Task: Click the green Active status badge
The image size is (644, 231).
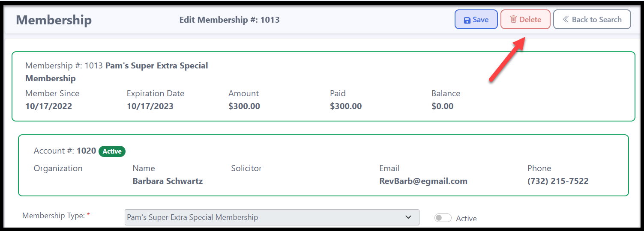Action: [112, 151]
